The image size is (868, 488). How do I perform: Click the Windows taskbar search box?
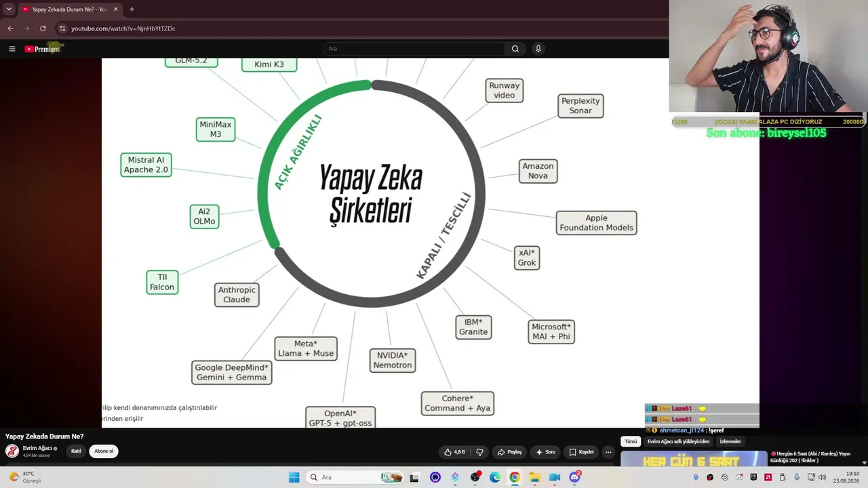355,477
